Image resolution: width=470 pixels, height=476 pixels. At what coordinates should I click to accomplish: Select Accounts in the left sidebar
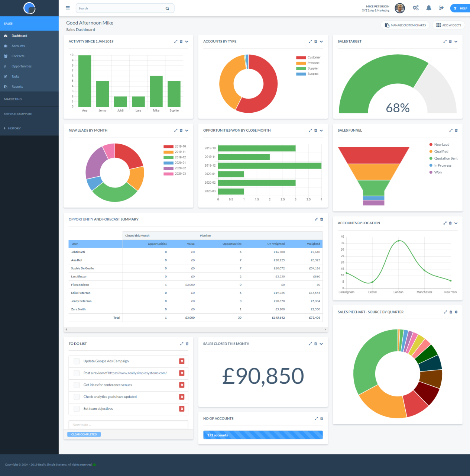(19, 46)
